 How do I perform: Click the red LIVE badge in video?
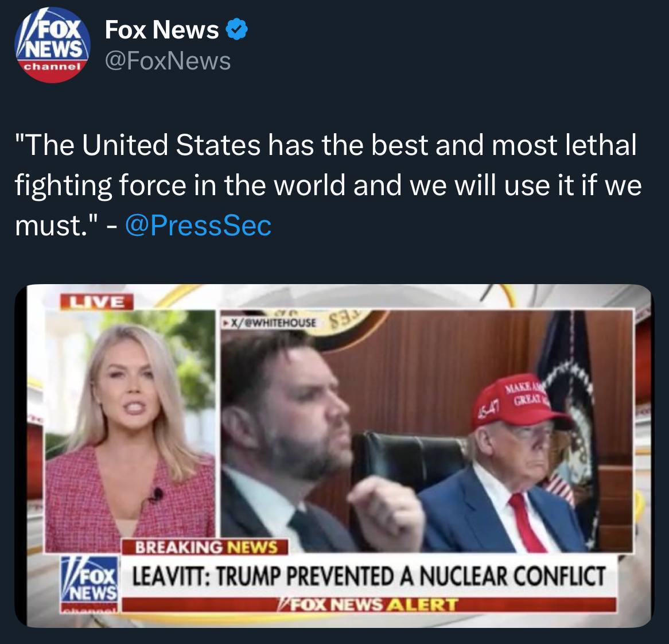96,301
